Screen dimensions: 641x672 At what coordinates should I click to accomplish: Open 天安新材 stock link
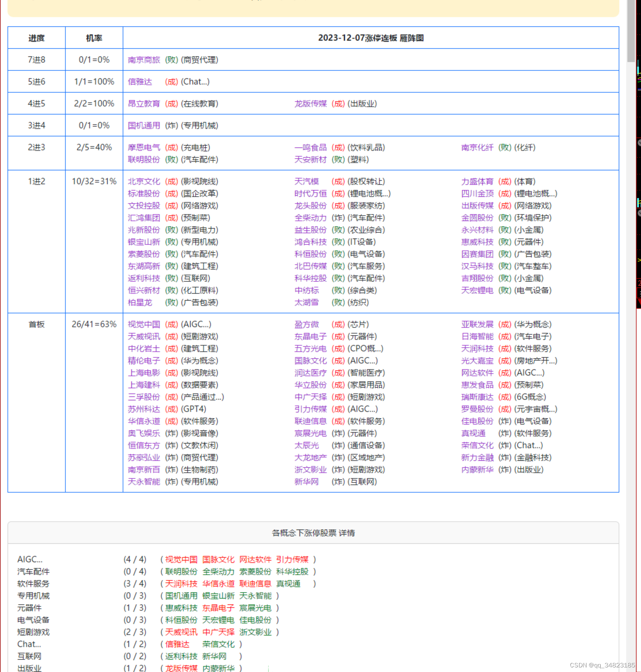tap(310, 159)
